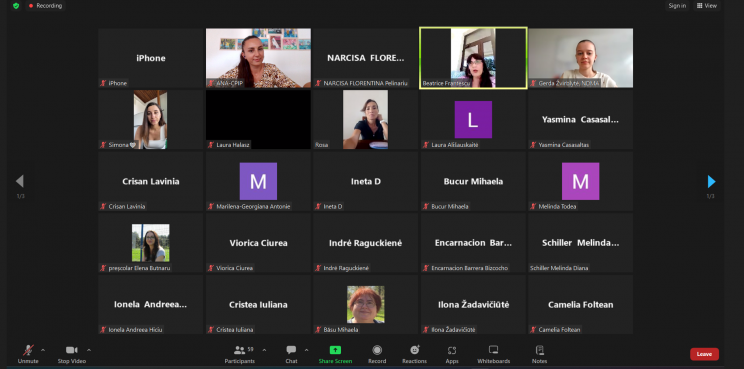Unmute the microphone
Viewport: 744px width, 369px height.
28,354
